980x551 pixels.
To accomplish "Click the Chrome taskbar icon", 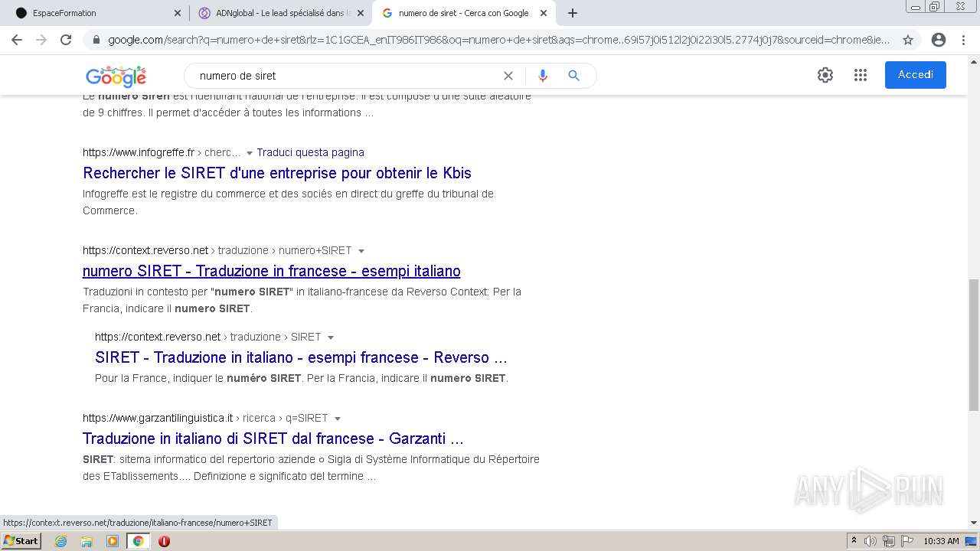I will click(x=139, y=541).
